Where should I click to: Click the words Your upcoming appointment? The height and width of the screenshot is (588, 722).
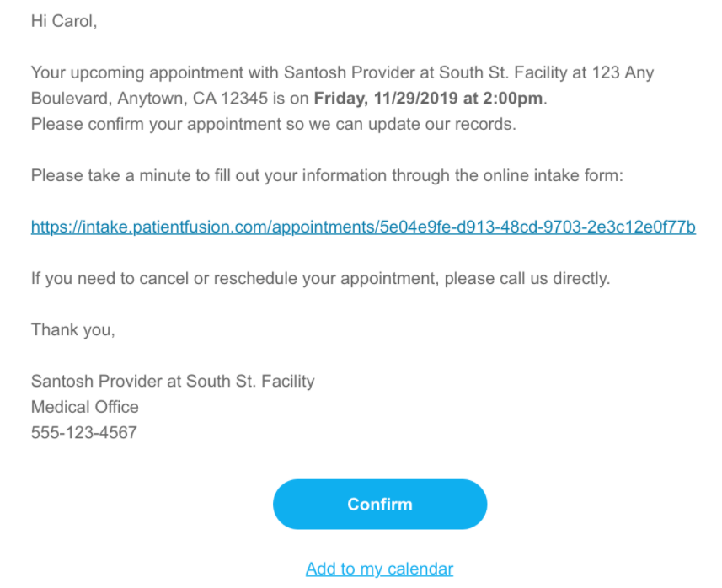tap(110, 72)
